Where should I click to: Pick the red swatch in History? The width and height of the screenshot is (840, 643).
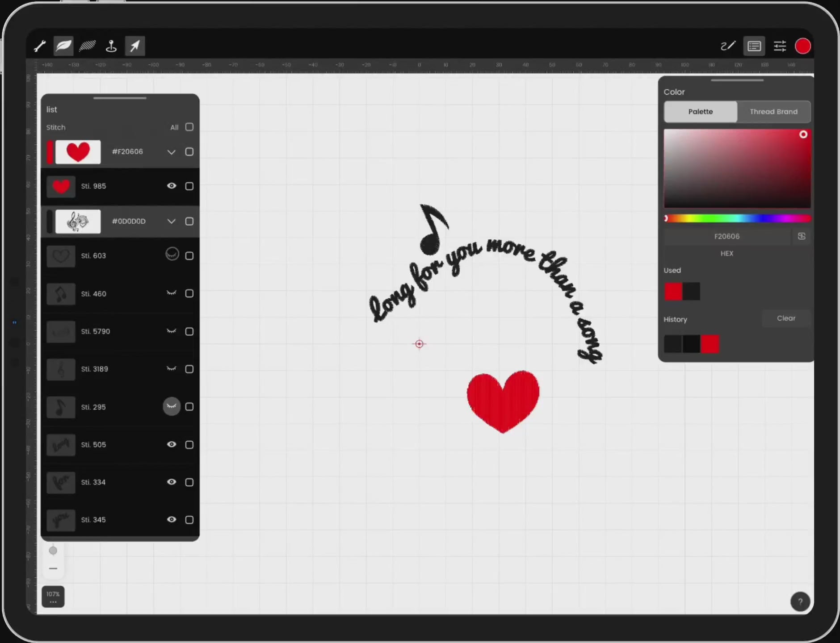pyautogui.click(x=710, y=344)
